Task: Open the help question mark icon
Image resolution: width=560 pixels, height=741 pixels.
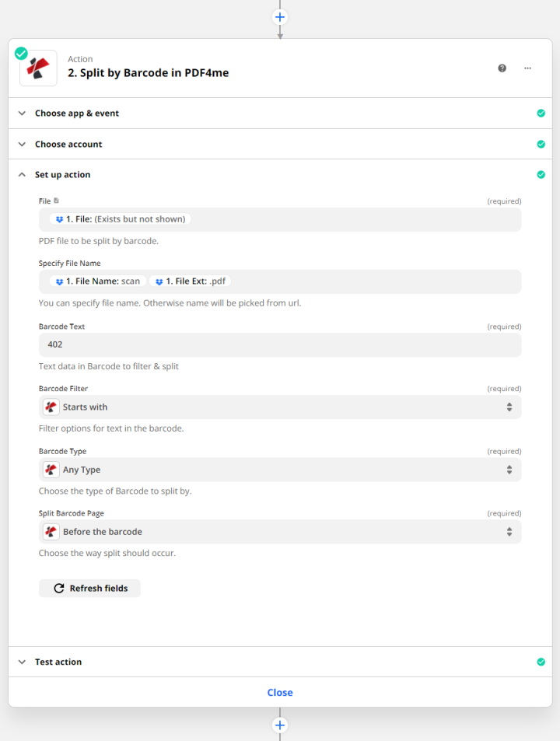Action: 502,68
